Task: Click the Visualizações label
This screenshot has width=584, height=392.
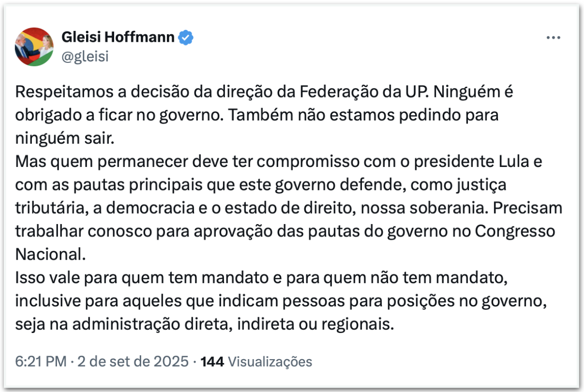Action: 270,362
